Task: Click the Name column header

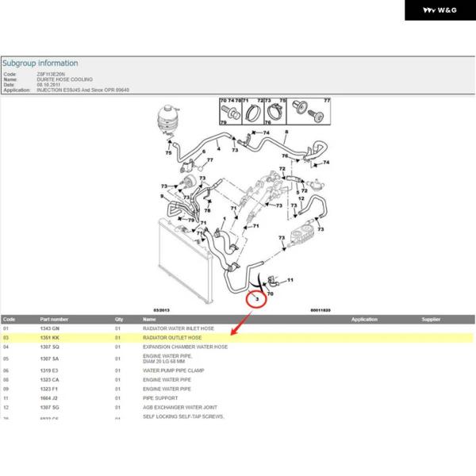Action: click(149, 319)
